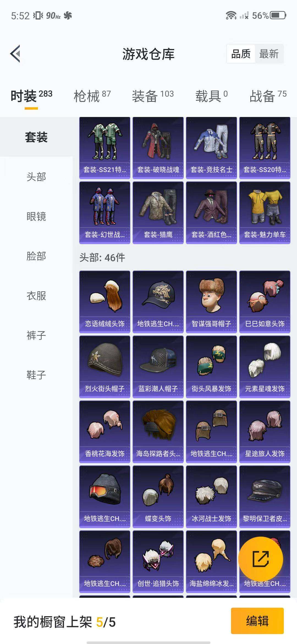This screenshot has width=297, height=644.
Task: Switch to the 枪械 tab
Action: [92, 96]
